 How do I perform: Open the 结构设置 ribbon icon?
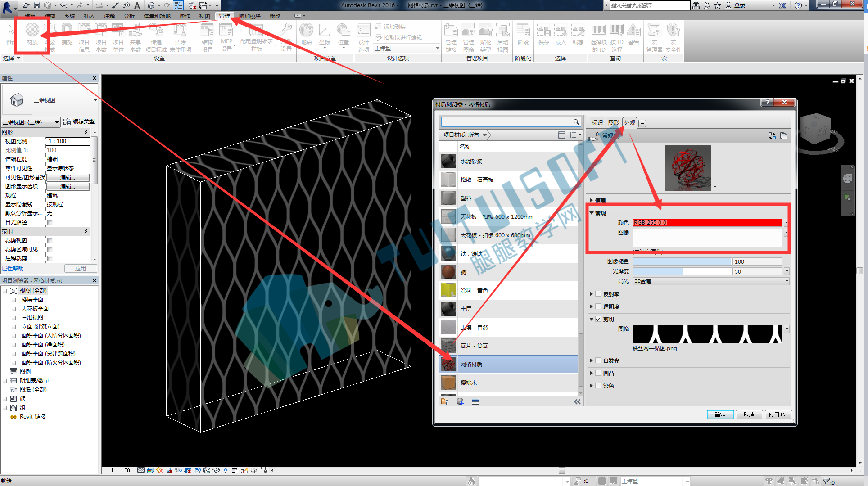(x=207, y=37)
